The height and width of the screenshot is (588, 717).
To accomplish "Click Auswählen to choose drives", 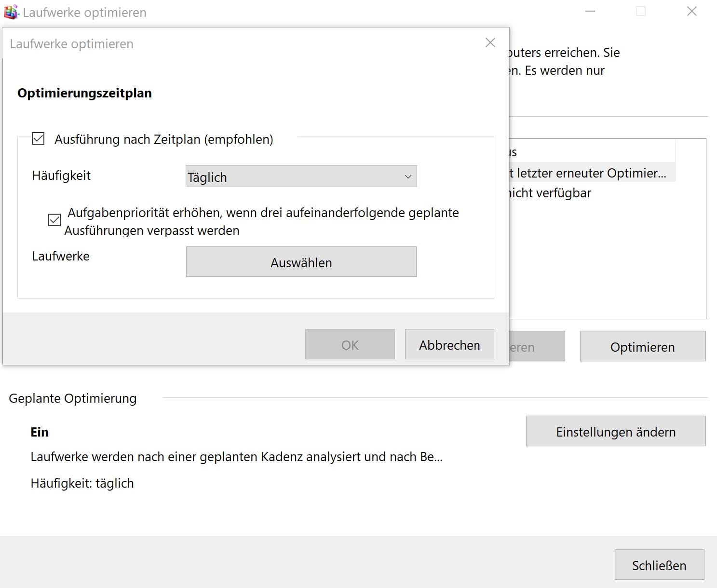I will coord(301,262).
